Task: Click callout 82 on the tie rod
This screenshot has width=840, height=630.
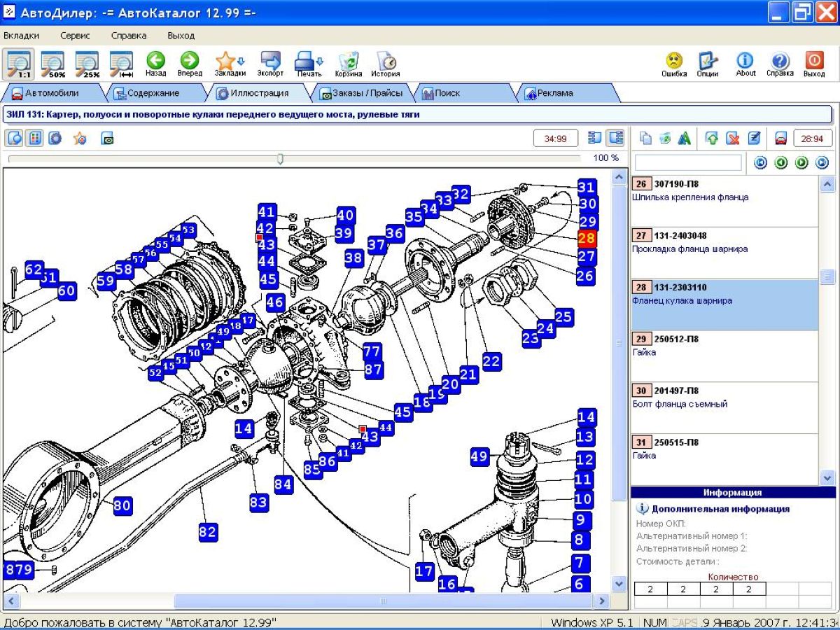Action: coord(208,532)
